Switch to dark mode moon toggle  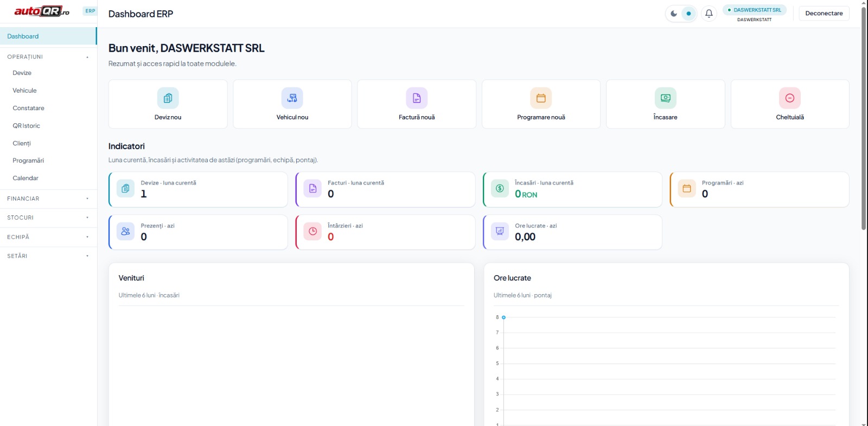[674, 14]
